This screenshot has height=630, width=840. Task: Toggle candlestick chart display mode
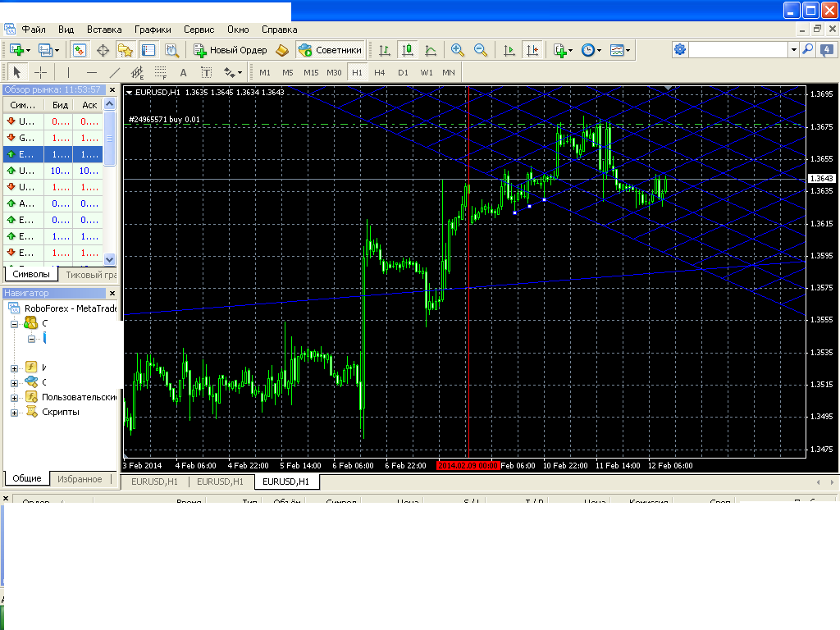pos(408,50)
